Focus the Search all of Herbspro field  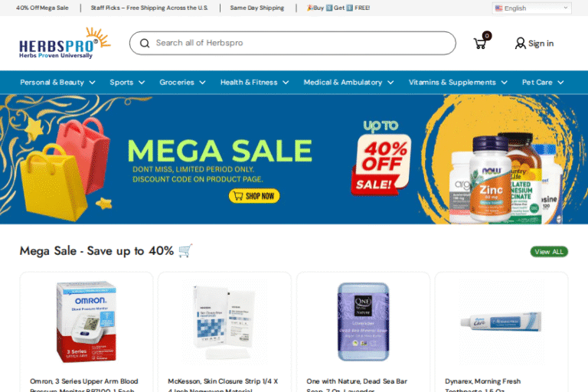tap(292, 43)
